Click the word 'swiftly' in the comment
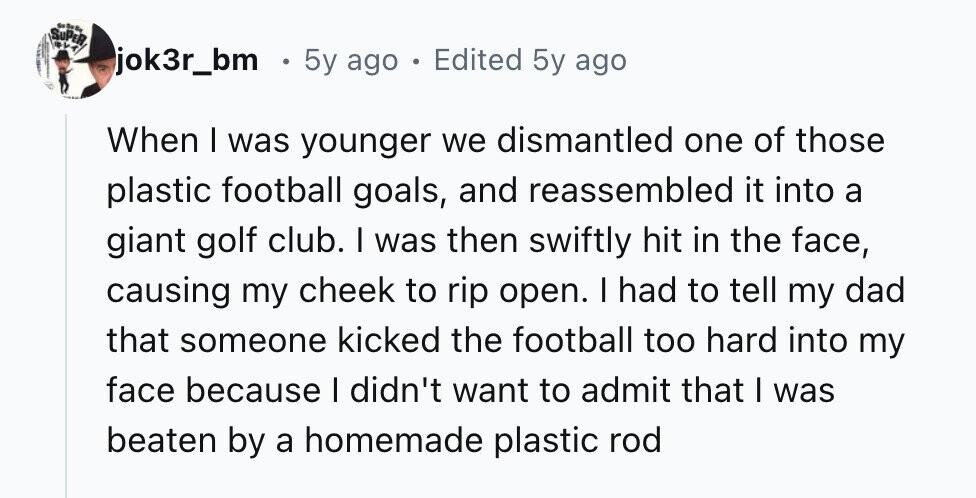Screen dimensions: 976x498 [580, 242]
